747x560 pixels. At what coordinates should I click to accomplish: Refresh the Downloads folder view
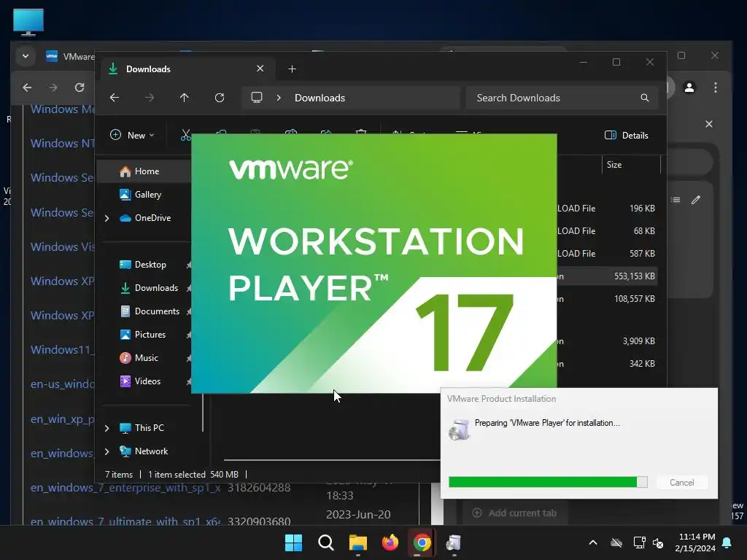pyautogui.click(x=219, y=98)
